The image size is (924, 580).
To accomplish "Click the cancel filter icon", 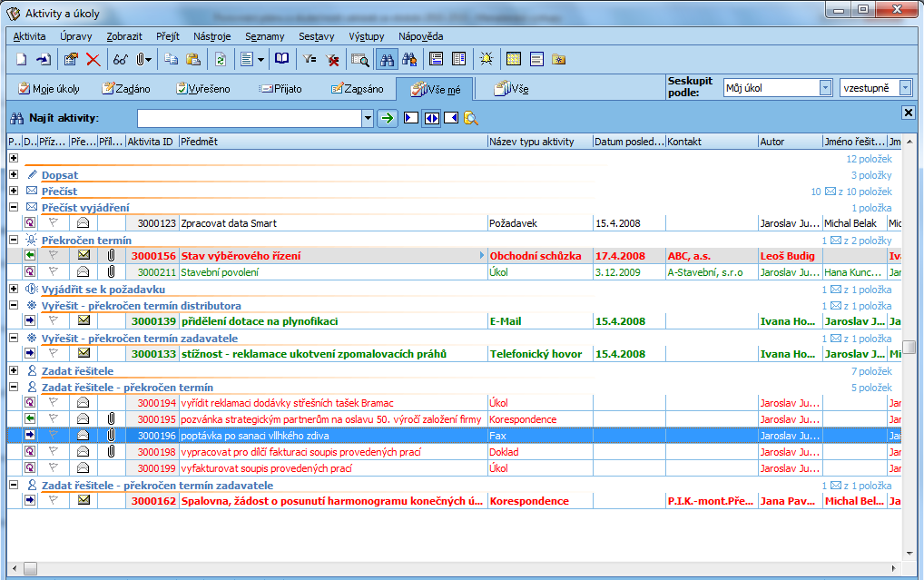I will coord(333,60).
